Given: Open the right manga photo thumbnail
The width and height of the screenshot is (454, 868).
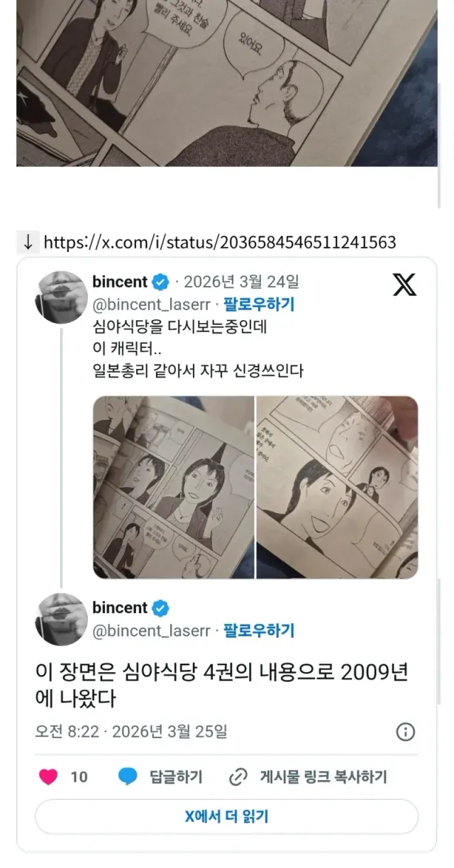Looking at the screenshot, I should pyautogui.click(x=337, y=487).
